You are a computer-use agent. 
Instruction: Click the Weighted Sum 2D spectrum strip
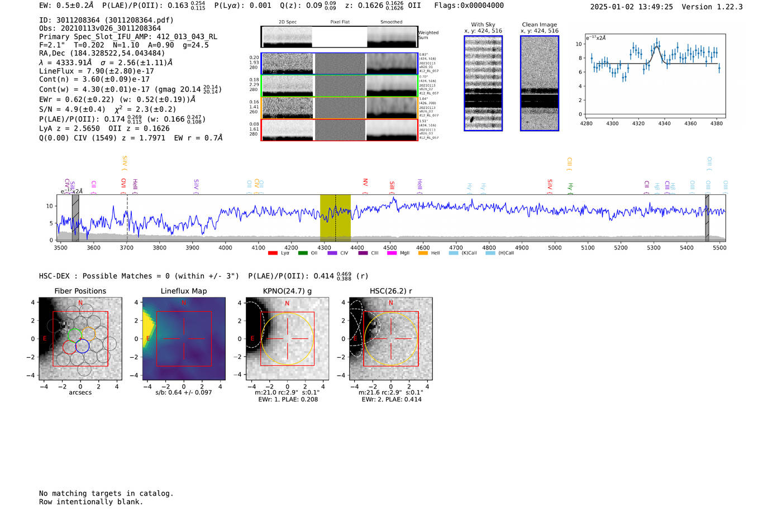pyautogui.click(x=339, y=37)
